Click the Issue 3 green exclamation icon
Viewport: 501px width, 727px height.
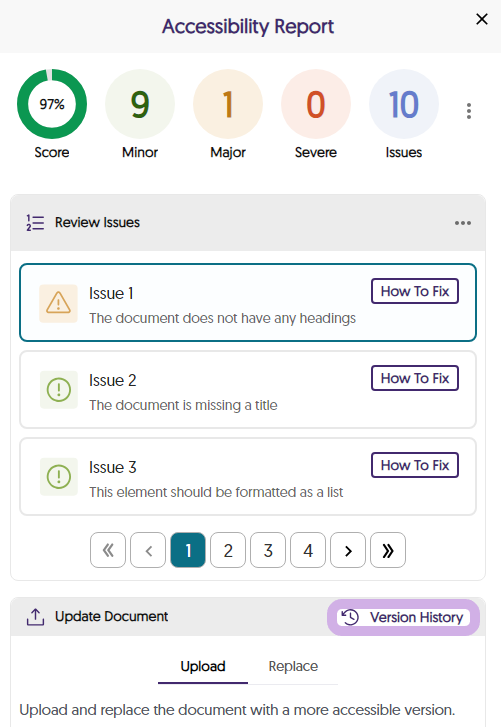pyautogui.click(x=58, y=477)
